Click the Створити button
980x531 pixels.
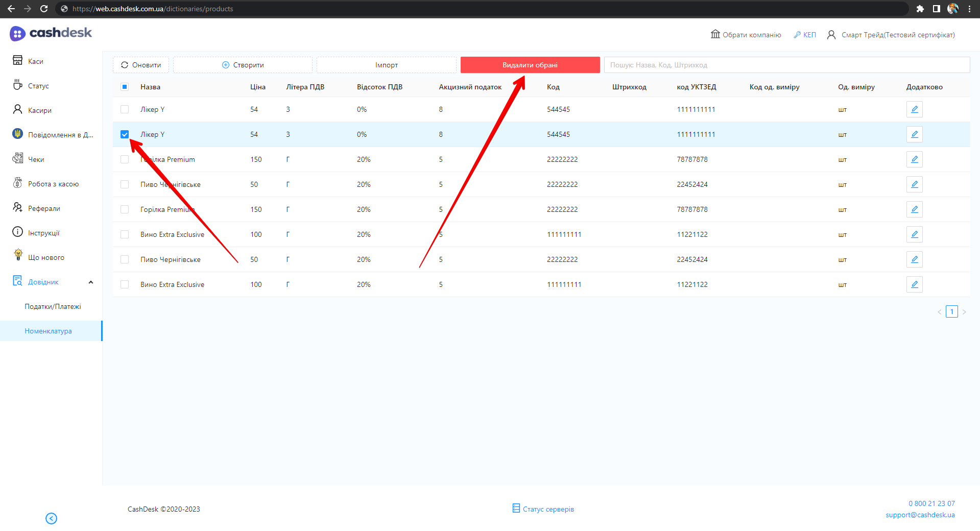click(243, 65)
